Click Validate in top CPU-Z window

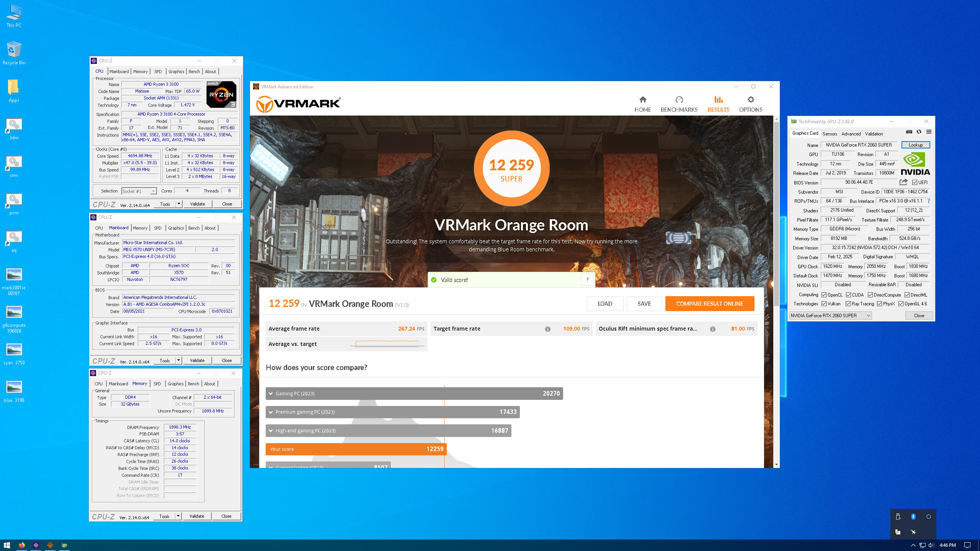pos(198,204)
